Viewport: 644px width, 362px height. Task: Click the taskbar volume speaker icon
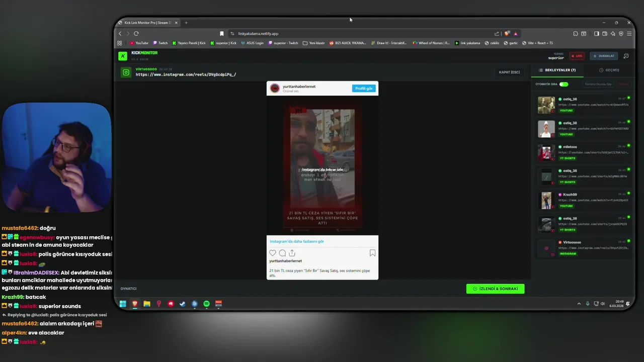[603, 304]
